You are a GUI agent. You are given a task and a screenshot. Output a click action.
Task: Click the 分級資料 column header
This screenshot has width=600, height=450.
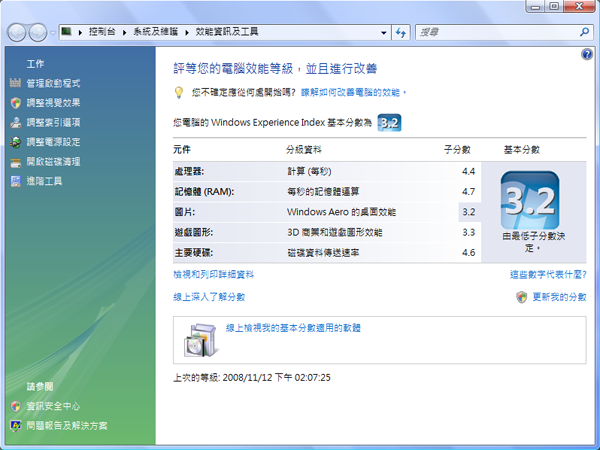tap(303, 150)
